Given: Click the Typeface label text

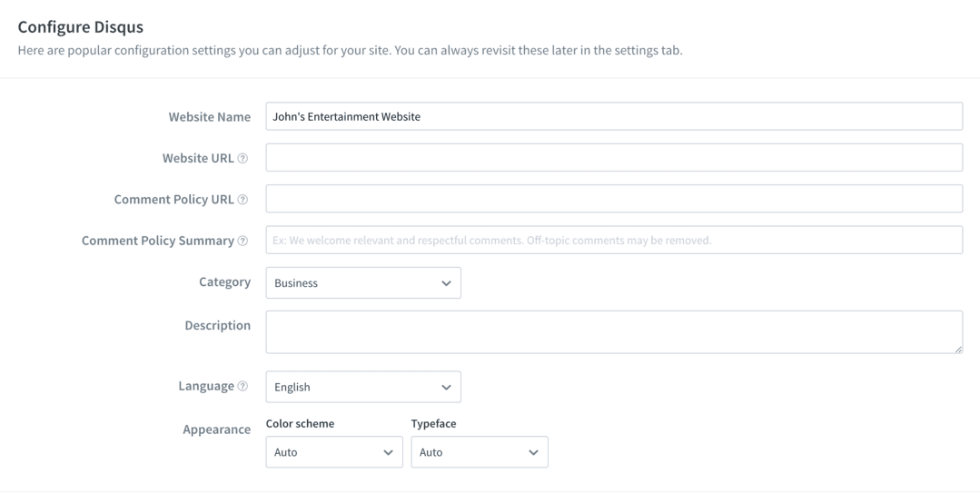Looking at the screenshot, I should (x=433, y=424).
